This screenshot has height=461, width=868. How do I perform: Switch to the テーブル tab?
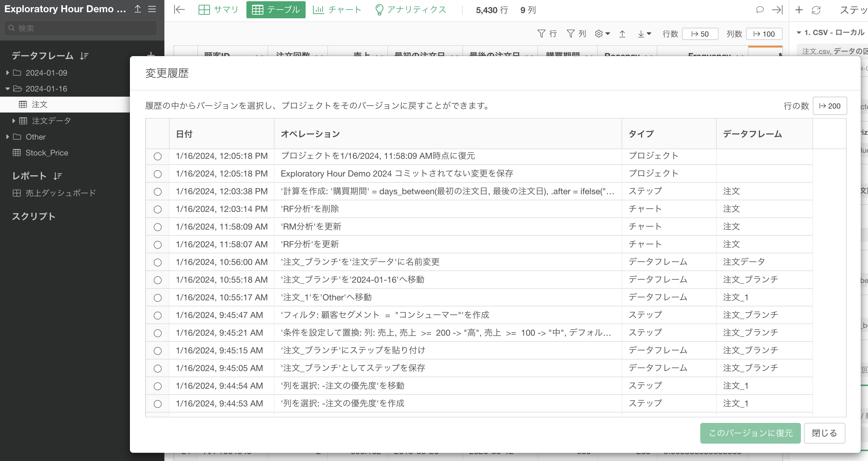276,10
